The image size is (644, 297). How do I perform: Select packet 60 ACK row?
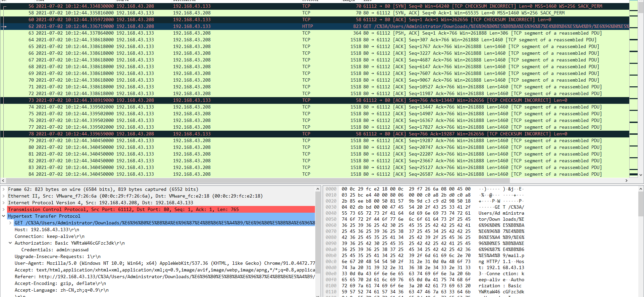pyautogui.click(x=315, y=19)
